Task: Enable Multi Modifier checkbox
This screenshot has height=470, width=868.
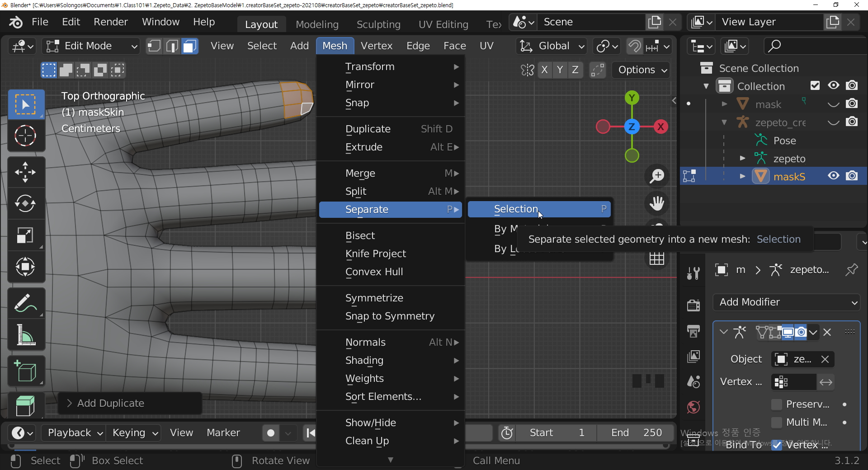Action: tap(777, 423)
